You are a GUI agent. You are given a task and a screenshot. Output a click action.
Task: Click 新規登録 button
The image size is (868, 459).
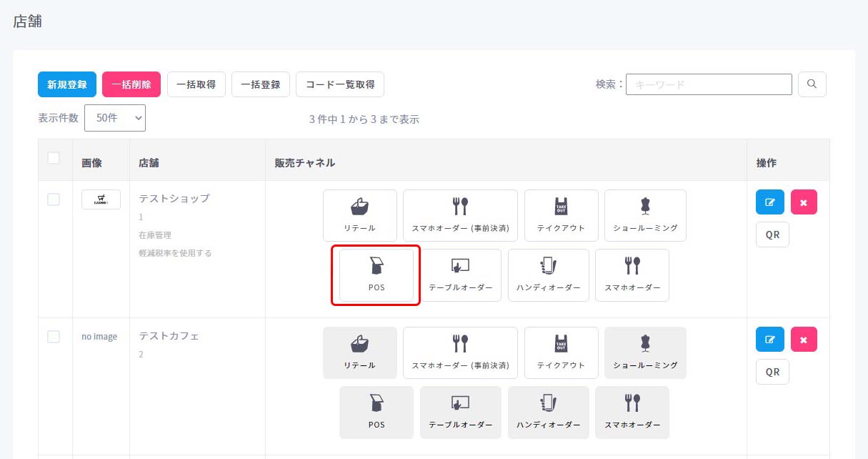coord(67,84)
